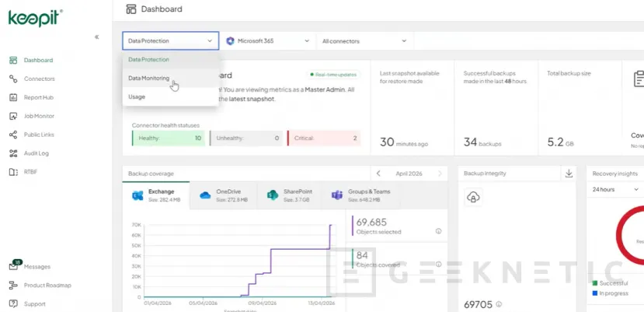Click the In progress legend entry
This screenshot has width=644, height=312.
611,293
